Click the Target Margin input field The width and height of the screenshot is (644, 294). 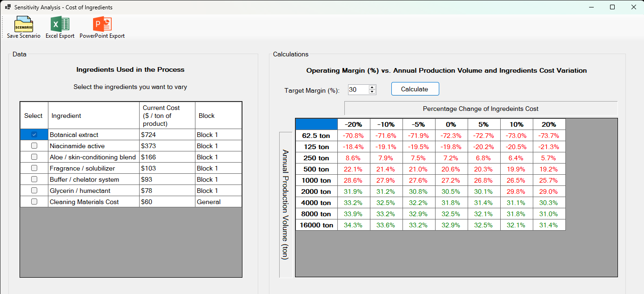pos(358,89)
